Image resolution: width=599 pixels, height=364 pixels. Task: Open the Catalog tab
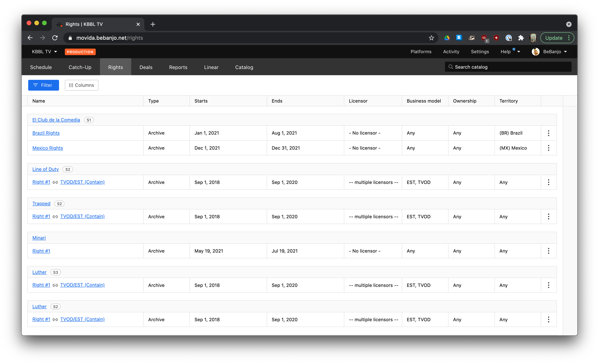click(244, 67)
